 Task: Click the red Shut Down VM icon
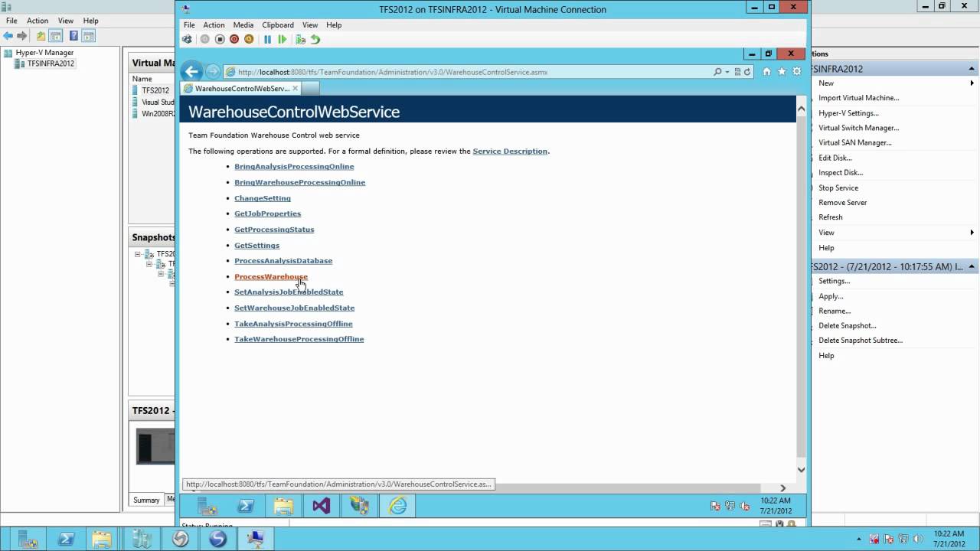[234, 39]
